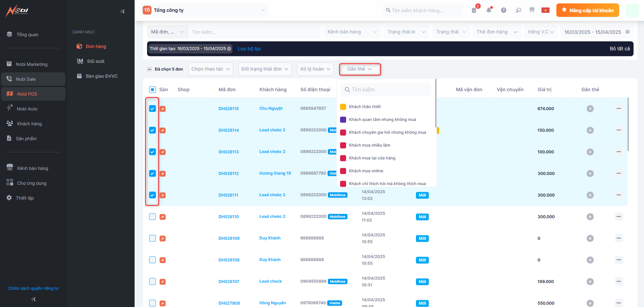Open the Chọn thao tác dropdown
The width and height of the screenshot is (644, 307).
coord(211,69)
